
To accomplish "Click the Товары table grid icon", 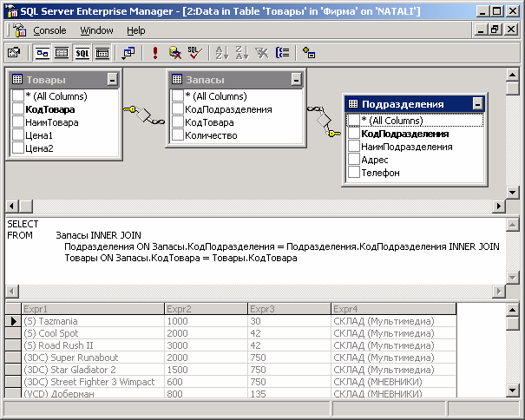I will click(x=17, y=79).
